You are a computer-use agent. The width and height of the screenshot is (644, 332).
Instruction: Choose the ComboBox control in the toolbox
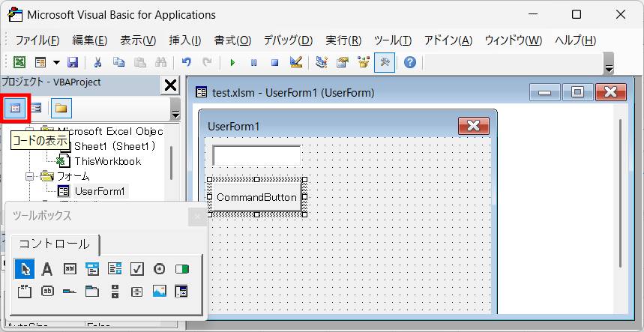coord(92,269)
